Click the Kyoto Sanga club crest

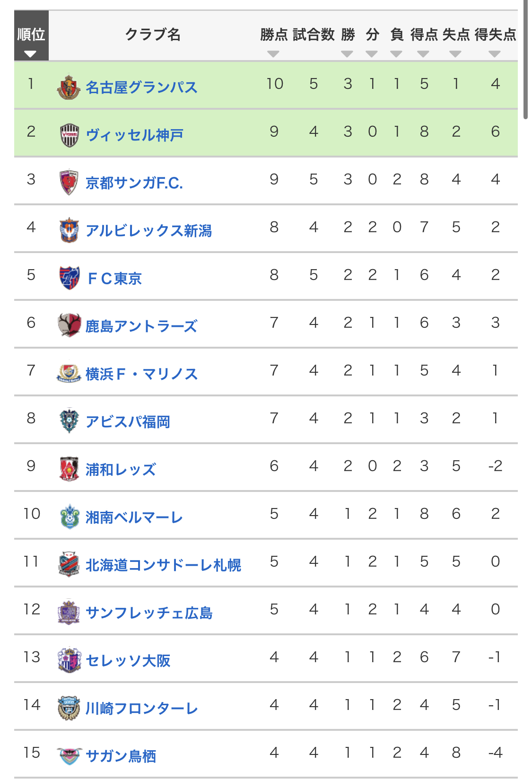pos(69,183)
